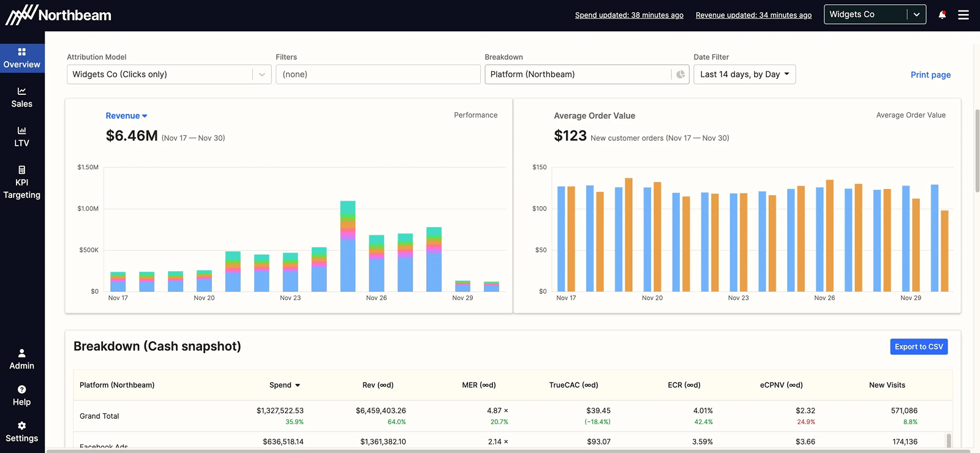Change the Revenue chart metric dropdown
Screen dimensions: 980x453
point(126,116)
